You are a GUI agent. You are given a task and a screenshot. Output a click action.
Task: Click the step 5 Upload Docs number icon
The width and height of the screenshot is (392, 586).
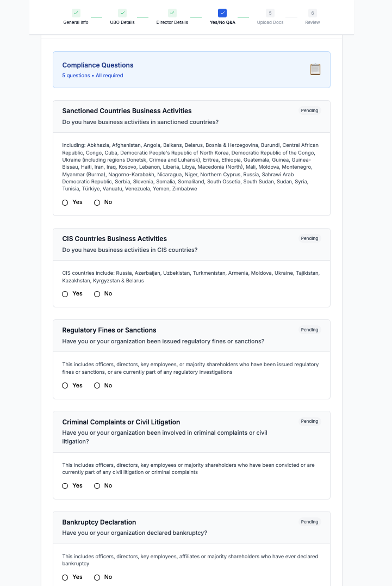[x=270, y=13]
